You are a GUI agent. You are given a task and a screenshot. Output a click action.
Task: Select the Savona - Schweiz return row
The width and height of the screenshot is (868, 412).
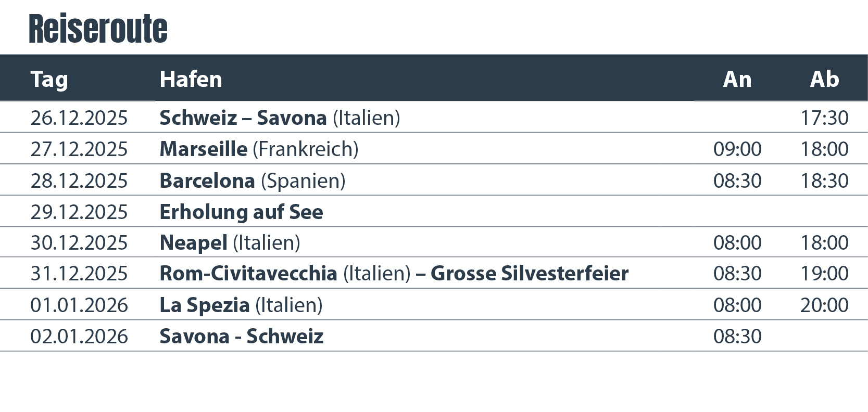(x=241, y=337)
